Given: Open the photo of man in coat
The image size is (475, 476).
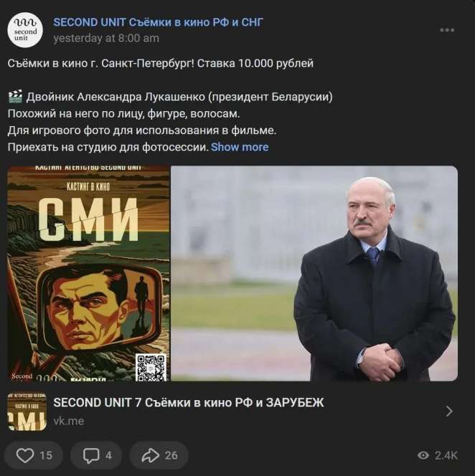Looking at the screenshot, I should [x=314, y=273].
